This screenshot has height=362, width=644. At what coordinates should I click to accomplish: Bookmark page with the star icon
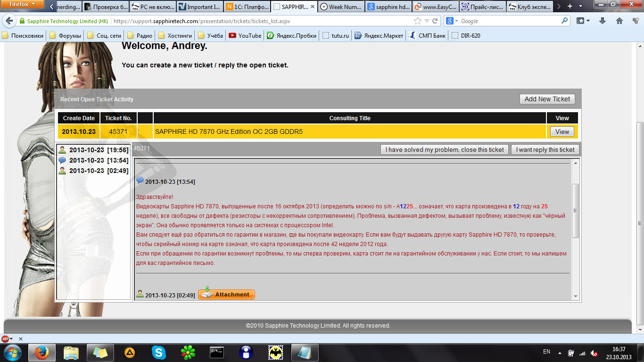(x=418, y=21)
